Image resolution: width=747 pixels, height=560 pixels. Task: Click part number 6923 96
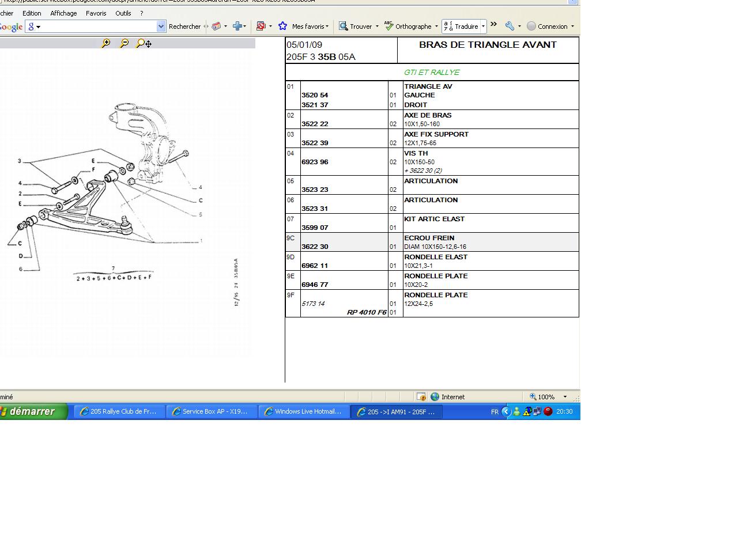pos(315,162)
